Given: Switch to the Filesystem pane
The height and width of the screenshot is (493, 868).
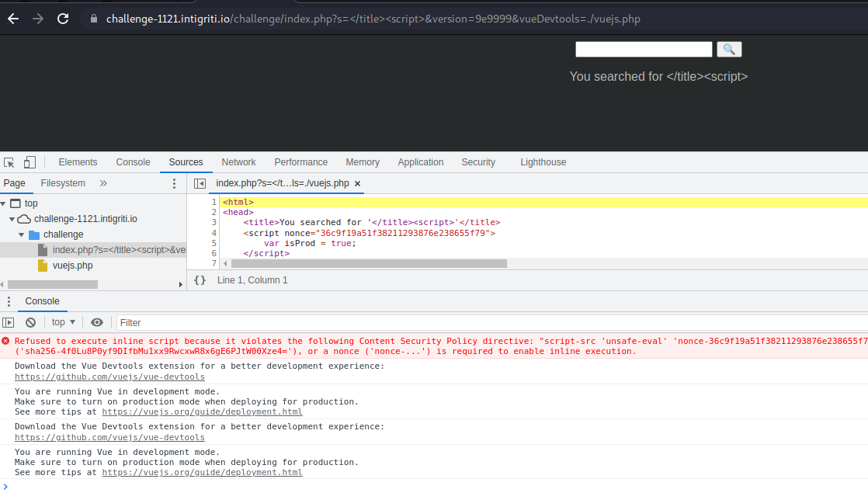Looking at the screenshot, I should click(x=63, y=183).
